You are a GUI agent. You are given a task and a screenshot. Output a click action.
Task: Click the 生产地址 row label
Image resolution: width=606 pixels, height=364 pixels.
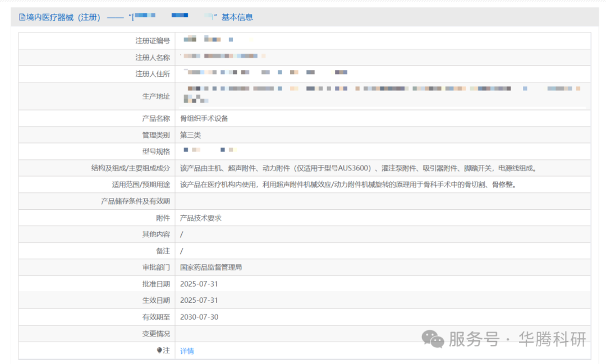[x=155, y=96]
